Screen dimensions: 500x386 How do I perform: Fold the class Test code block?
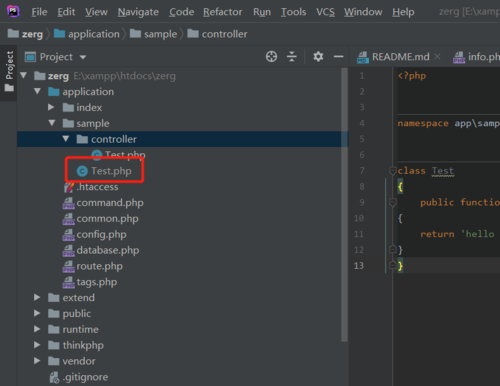click(x=393, y=171)
